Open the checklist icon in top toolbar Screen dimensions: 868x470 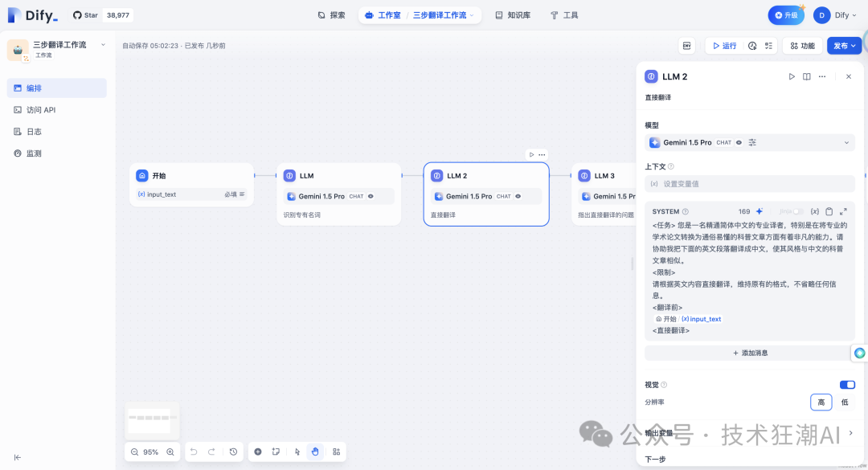click(768, 46)
